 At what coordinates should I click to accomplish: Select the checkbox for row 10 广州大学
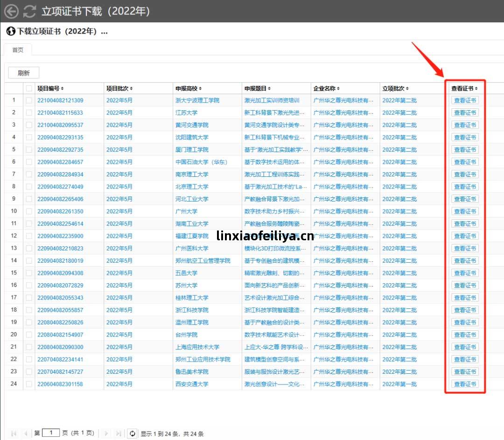pos(29,211)
